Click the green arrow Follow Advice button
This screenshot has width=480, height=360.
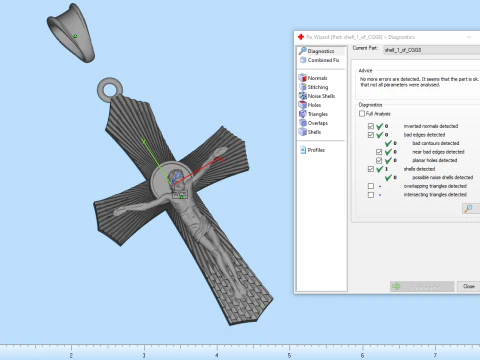pos(422,286)
